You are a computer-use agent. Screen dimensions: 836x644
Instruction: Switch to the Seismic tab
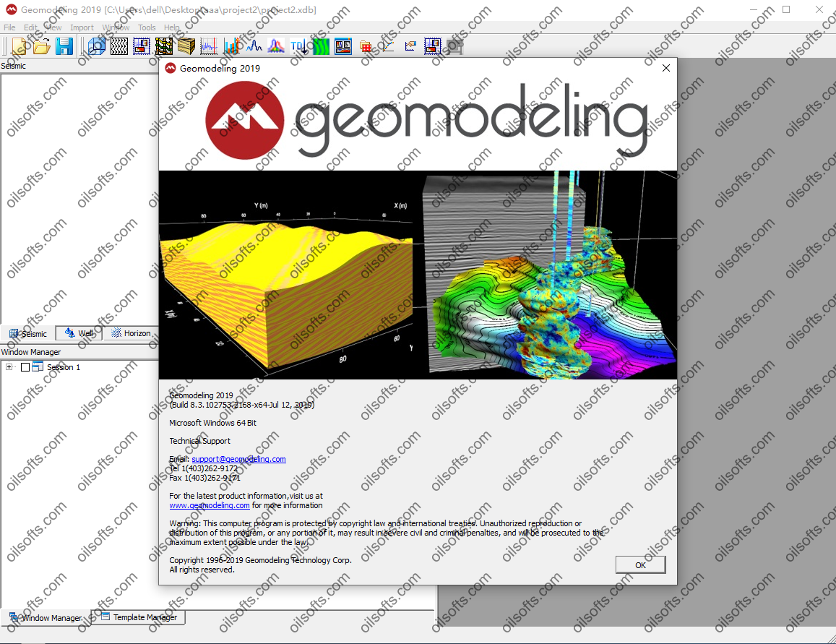(x=27, y=333)
